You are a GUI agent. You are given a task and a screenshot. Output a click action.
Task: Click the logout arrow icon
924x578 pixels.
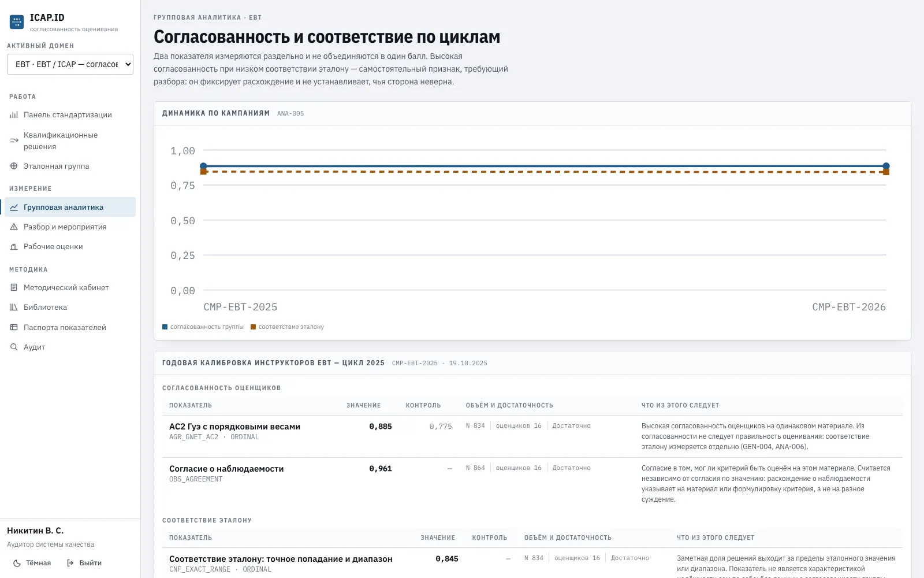coord(70,563)
